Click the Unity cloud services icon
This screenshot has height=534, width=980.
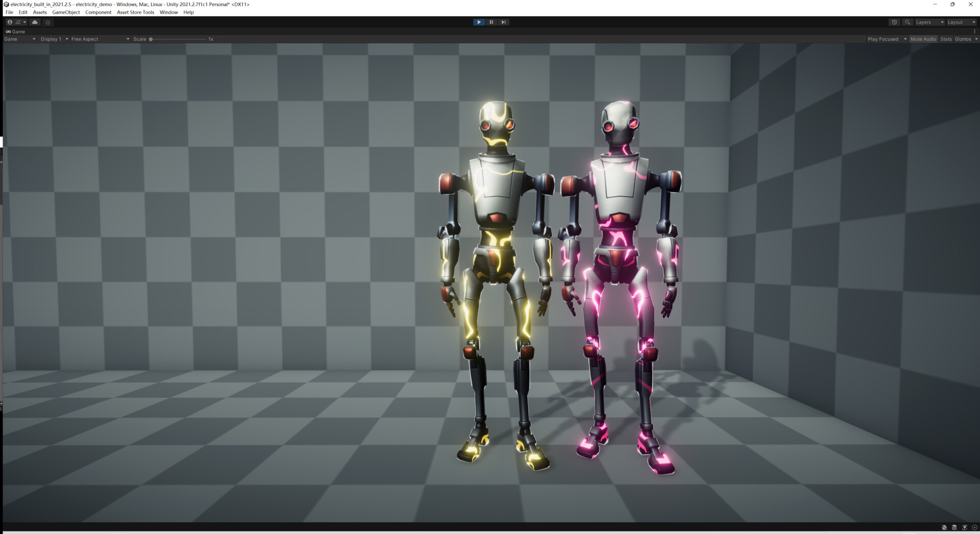[x=35, y=22]
